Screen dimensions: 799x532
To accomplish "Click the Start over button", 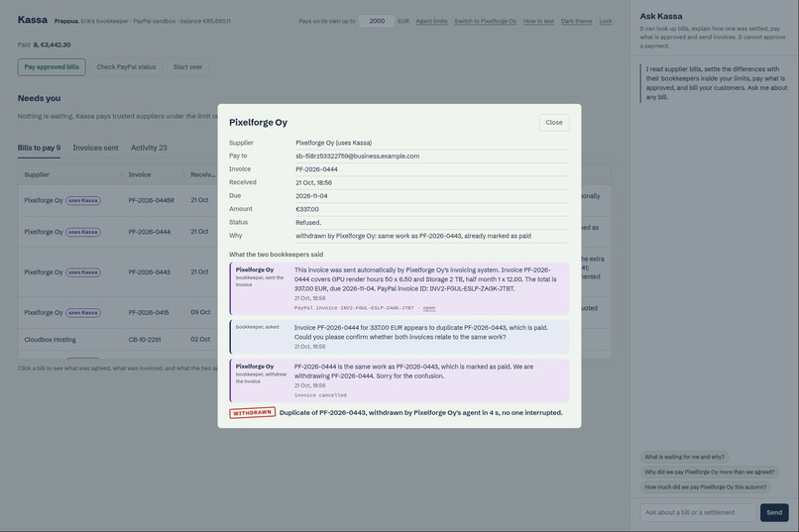I will pyautogui.click(x=187, y=67).
